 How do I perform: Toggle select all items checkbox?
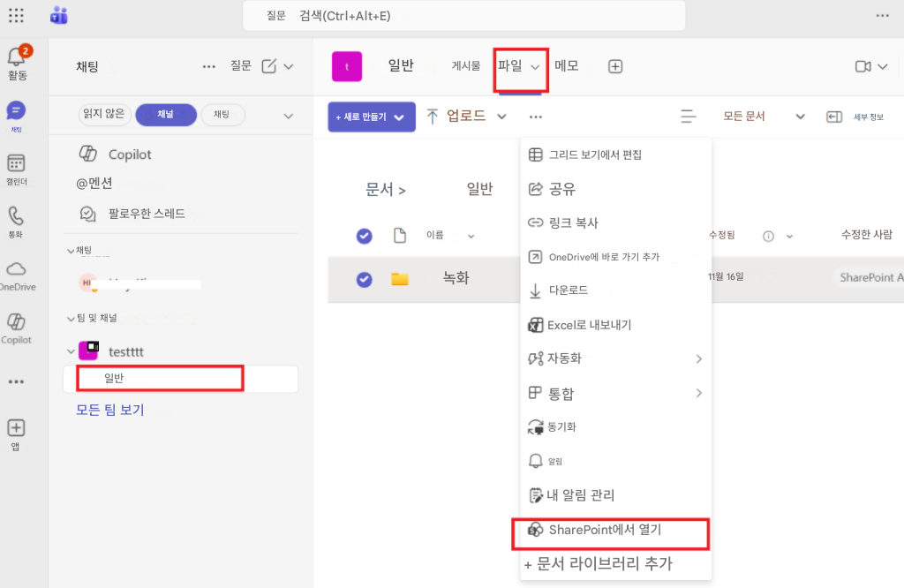(364, 236)
